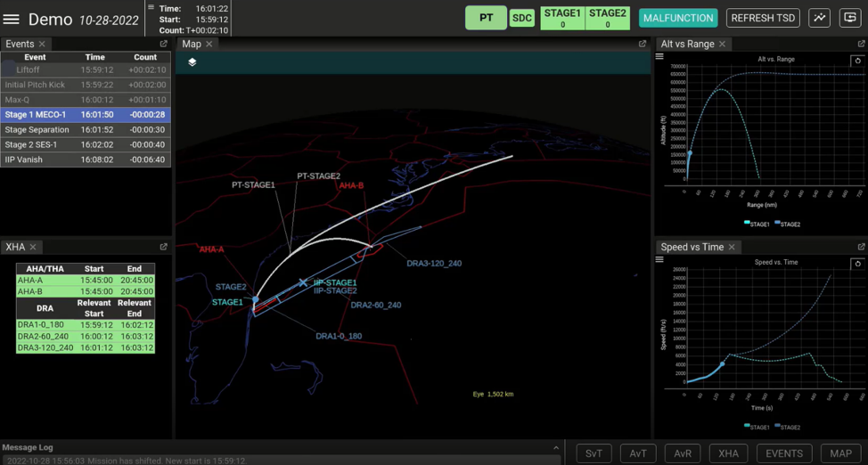Click the chart line icon in header

[819, 18]
